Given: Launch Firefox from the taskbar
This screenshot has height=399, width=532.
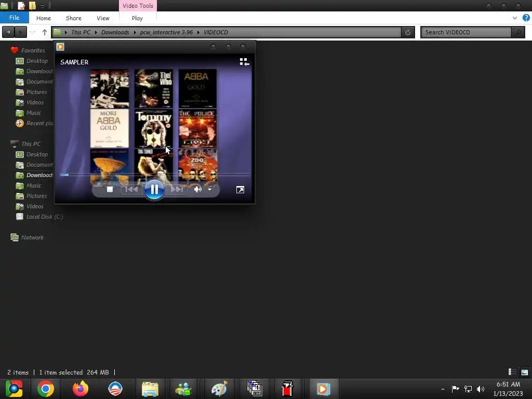Looking at the screenshot, I should point(81,389).
